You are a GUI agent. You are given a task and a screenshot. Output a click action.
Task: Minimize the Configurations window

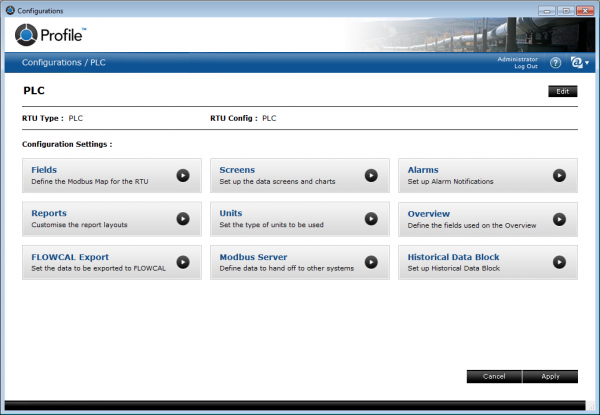click(547, 11)
